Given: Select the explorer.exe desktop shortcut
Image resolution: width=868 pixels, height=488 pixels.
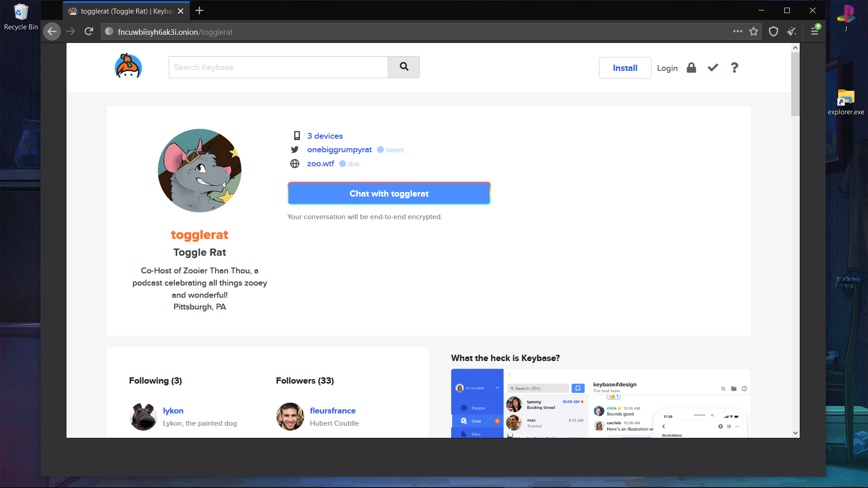Looking at the screenshot, I should [846, 102].
